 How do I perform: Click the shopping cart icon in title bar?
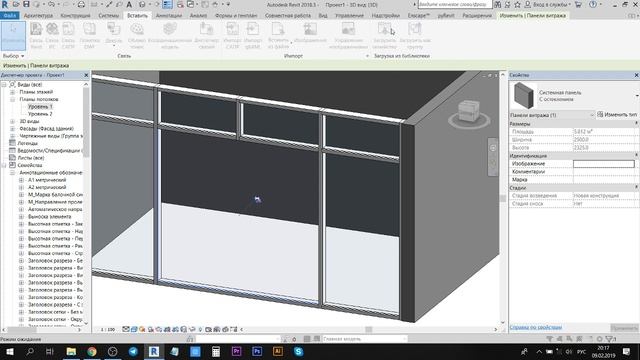click(578, 4)
